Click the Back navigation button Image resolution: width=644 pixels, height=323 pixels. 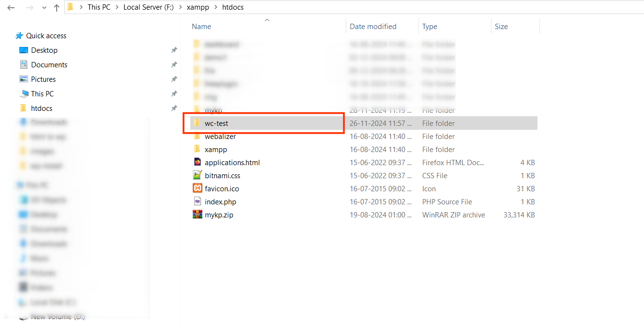[x=11, y=7]
